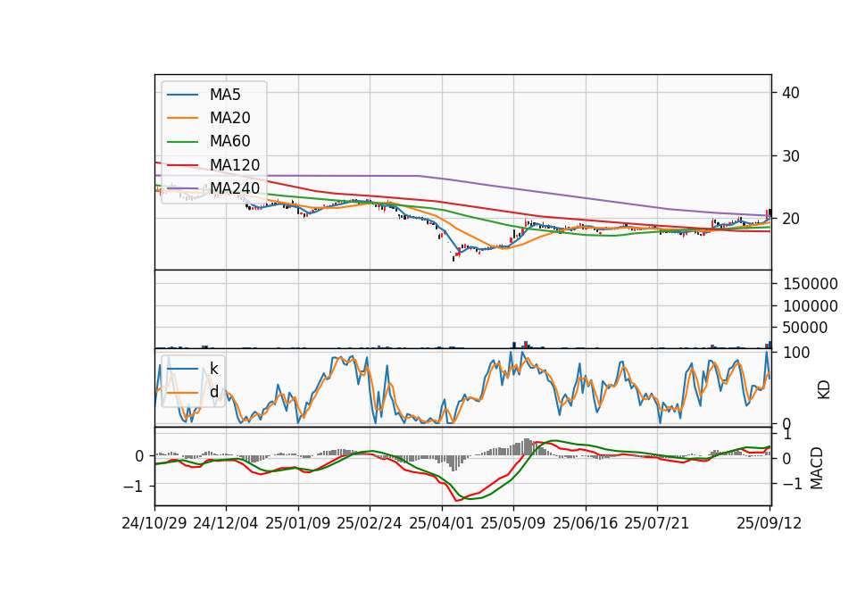
Task: Click the price axis value 30
Action: (x=791, y=156)
